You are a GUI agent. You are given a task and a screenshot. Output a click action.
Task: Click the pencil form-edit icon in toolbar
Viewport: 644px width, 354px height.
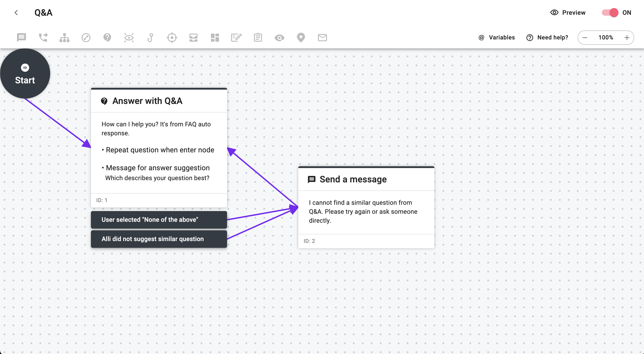(x=236, y=37)
